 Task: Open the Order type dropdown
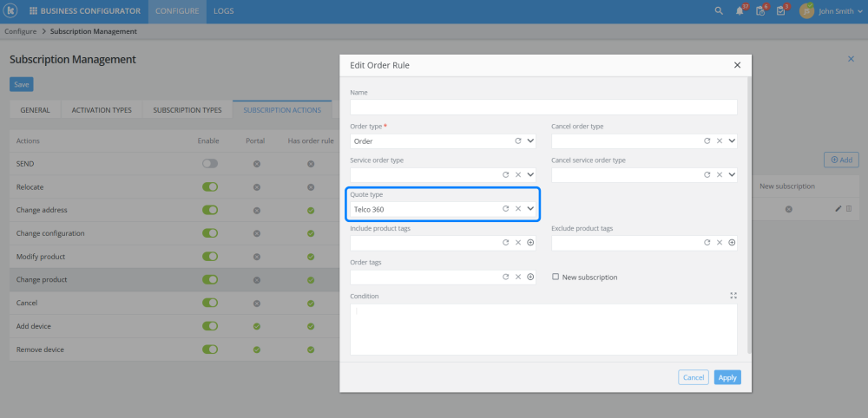click(x=530, y=140)
